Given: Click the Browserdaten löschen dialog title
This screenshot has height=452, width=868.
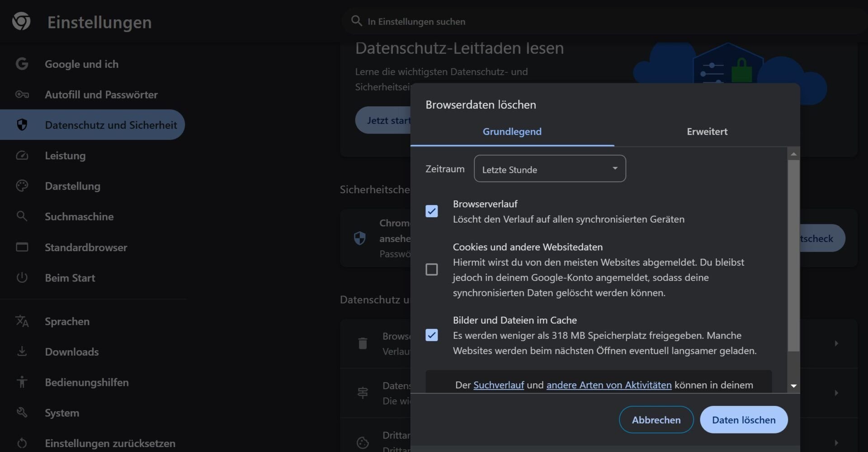Looking at the screenshot, I should click(481, 105).
